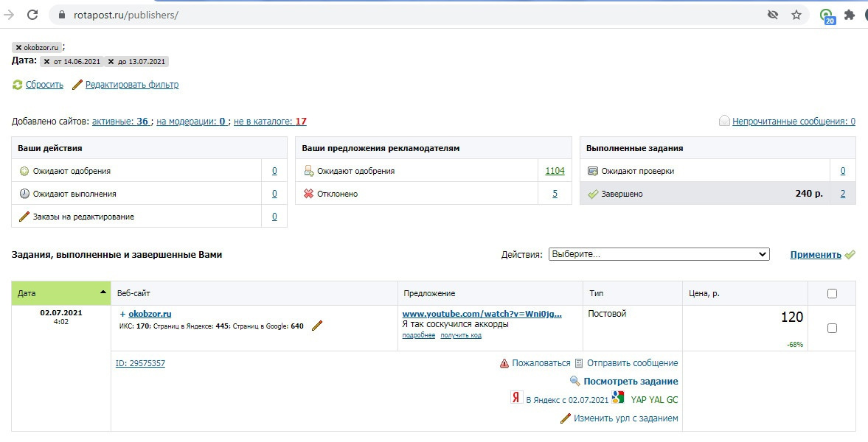This screenshot has width=868, height=442.
Task: Click the Отправить сообщение link
Action: (x=632, y=363)
